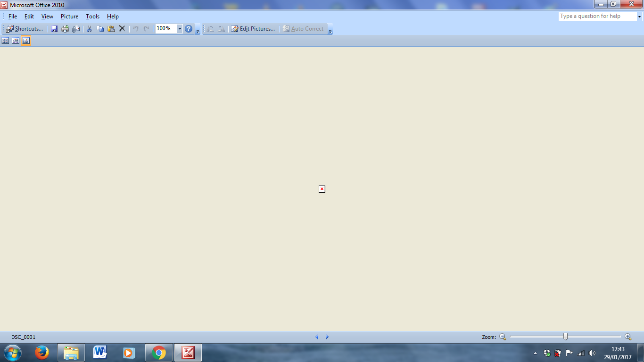Image resolution: width=644 pixels, height=362 pixels.
Task: Expand Standard toolbar options arrow
Action: click(198, 29)
